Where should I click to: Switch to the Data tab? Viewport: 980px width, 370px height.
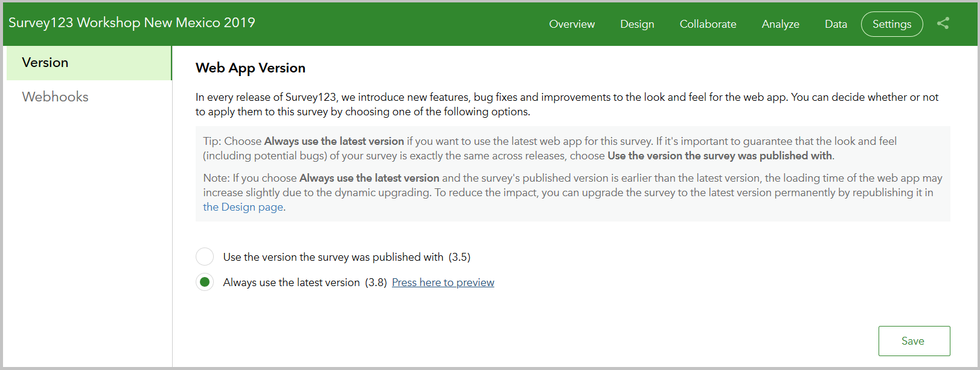point(836,24)
